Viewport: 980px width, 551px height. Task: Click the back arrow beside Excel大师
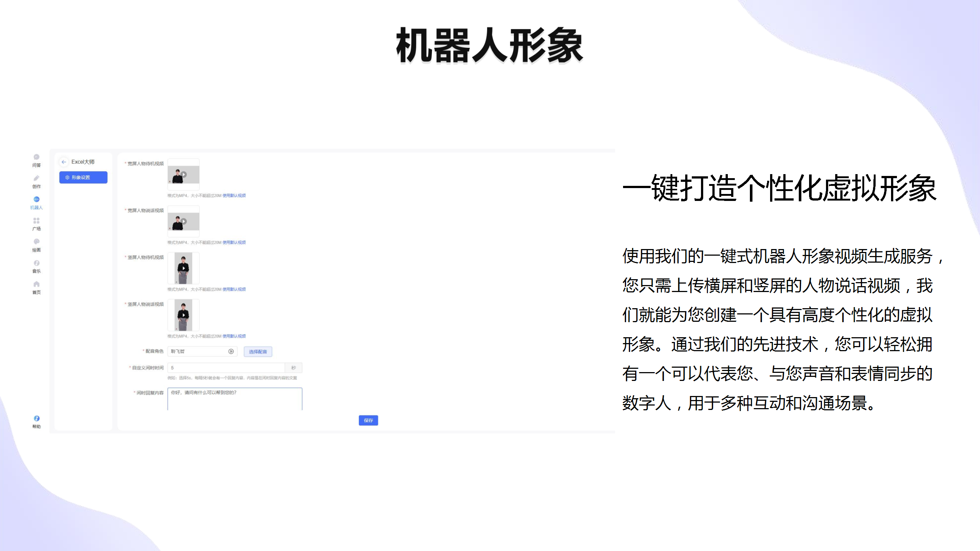tap(64, 162)
